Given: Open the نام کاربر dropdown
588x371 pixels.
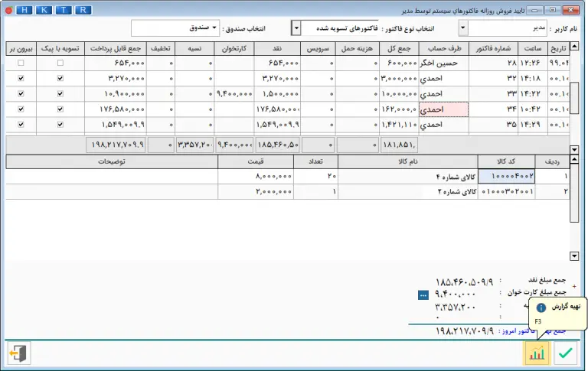Looking at the screenshot, I should (463, 28).
